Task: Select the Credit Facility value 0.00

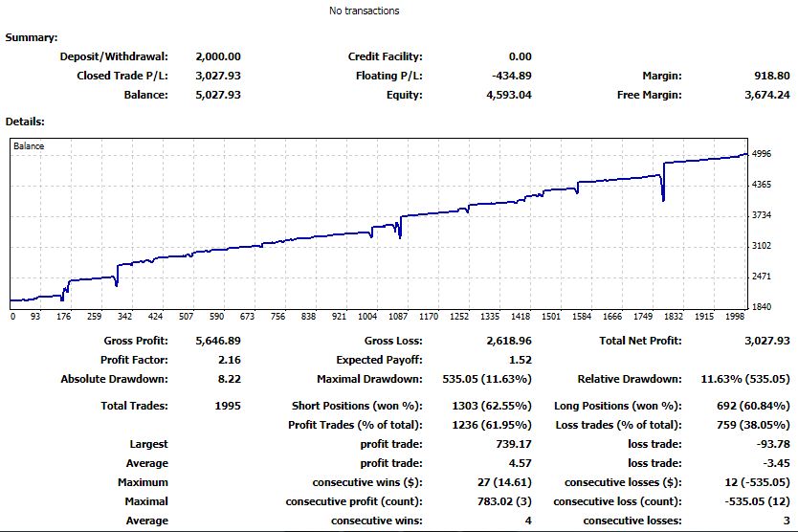Action: point(521,56)
